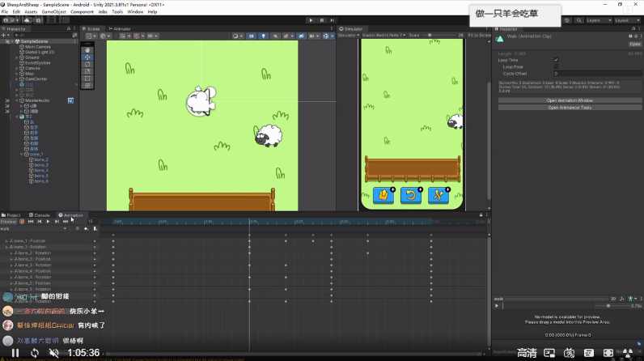Toggle the Loop Pose checkbox
The width and height of the screenshot is (644, 361).
pyautogui.click(x=556, y=66)
